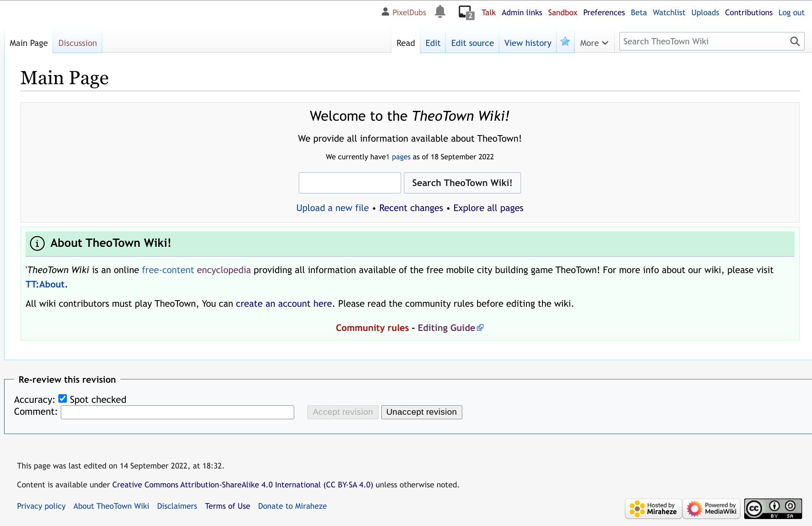The image size is (812, 526).
Task: Open the Sandbox link
Action: click(x=563, y=13)
